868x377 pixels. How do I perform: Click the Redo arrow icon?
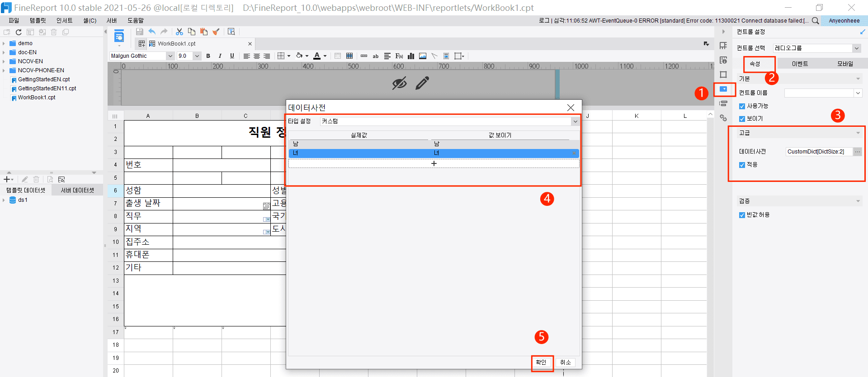(164, 32)
